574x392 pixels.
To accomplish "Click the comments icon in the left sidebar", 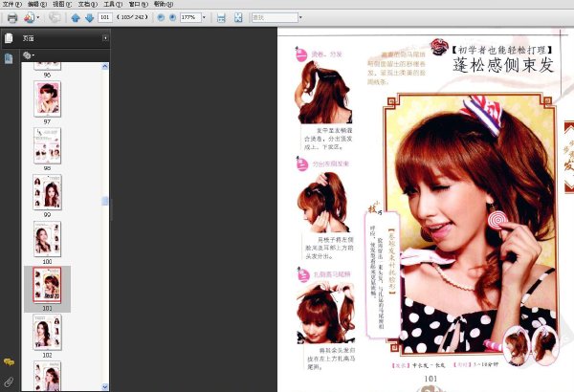I will click(9, 362).
